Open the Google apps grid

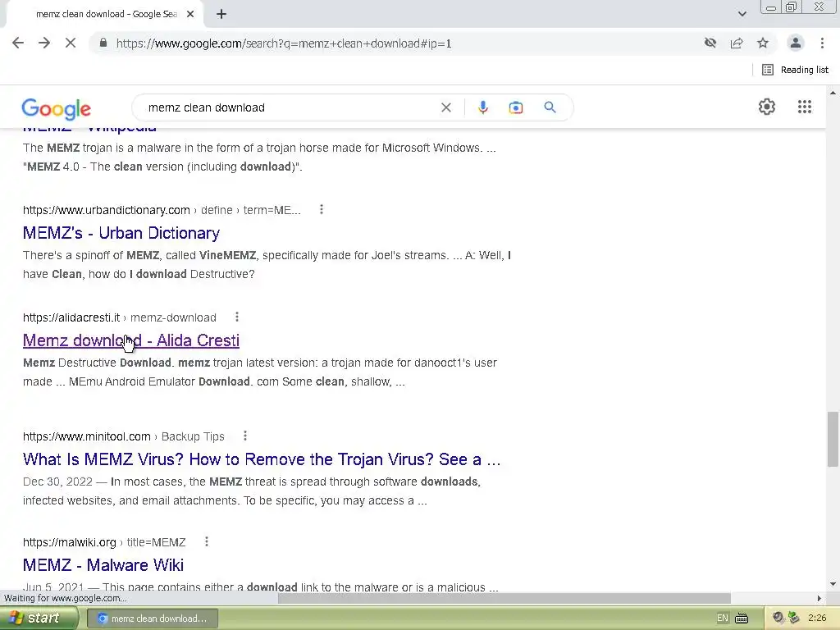coord(804,107)
